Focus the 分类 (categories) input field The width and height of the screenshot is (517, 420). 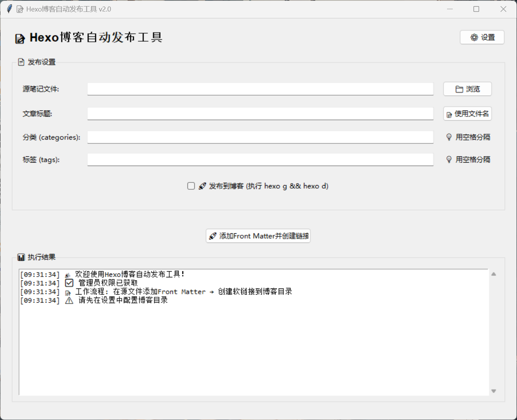coord(260,137)
